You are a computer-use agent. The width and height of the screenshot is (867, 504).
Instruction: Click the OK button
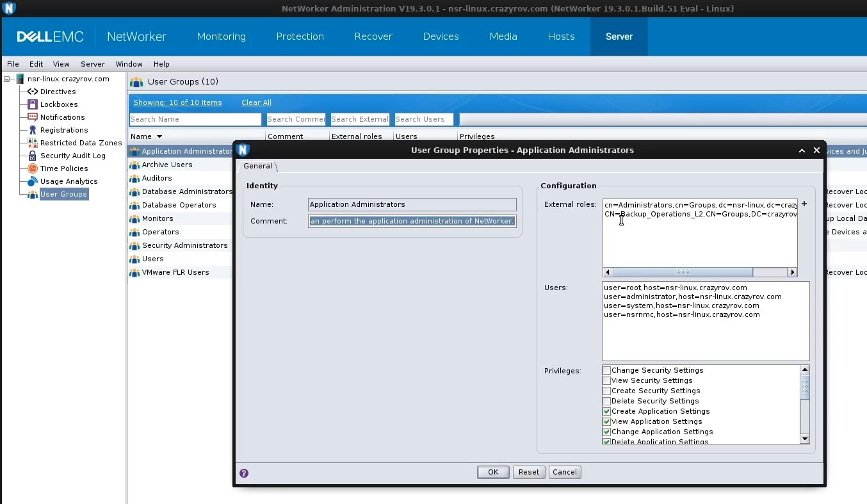(x=493, y=472)
